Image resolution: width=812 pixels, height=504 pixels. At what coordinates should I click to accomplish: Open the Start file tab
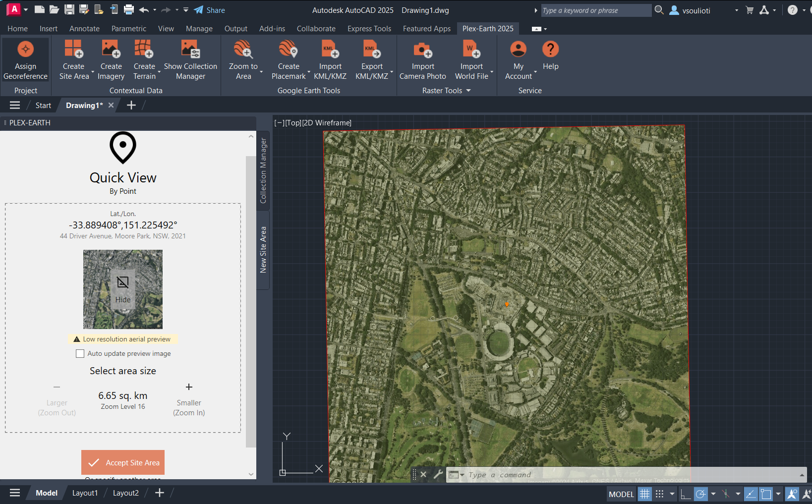(x=43, y=106)
